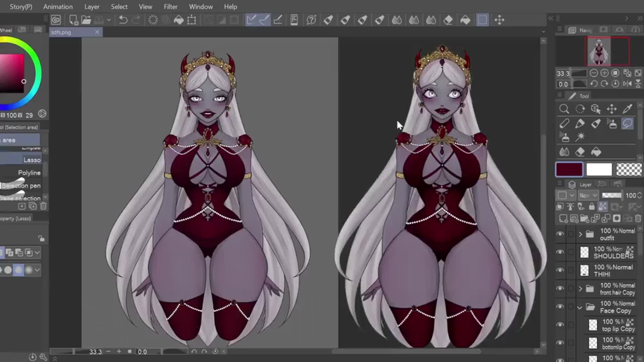Select the Polyline selection option
The image size is (644, 362).
point(30,173)
